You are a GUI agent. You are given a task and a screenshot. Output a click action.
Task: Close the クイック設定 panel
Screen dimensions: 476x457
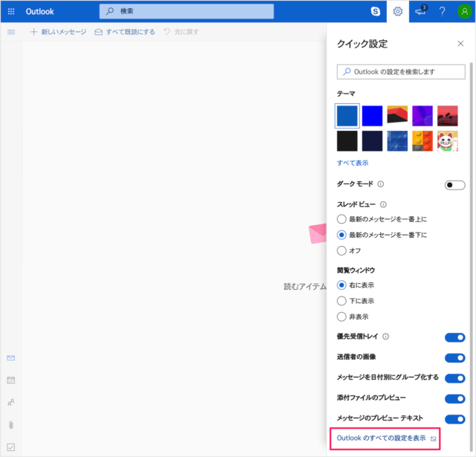pos(460,44)
